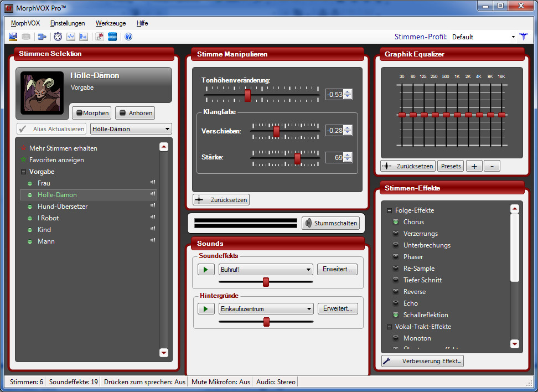
Task: Click the Tonhöhenveränderung slider handle
Action: coord(247,95)
